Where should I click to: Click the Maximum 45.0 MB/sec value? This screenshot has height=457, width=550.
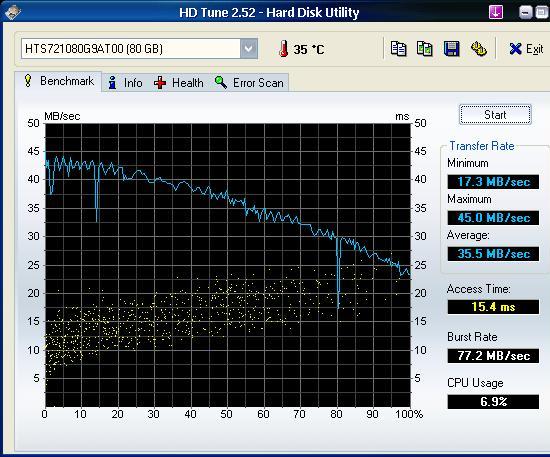coord(493,218)
